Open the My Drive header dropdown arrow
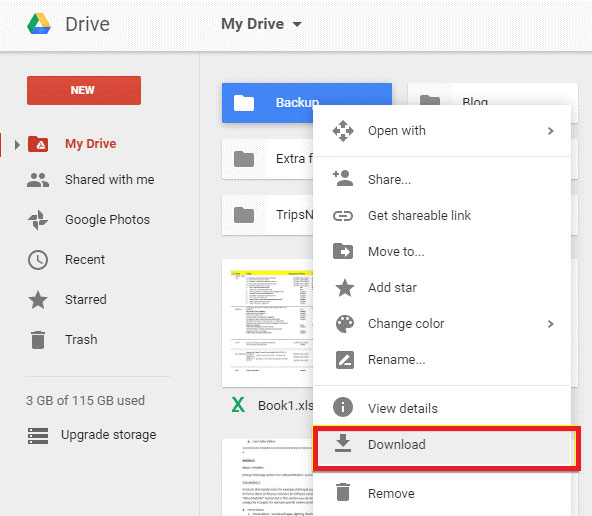This screenshot has width=592, height=516. (x=297, y=25)
